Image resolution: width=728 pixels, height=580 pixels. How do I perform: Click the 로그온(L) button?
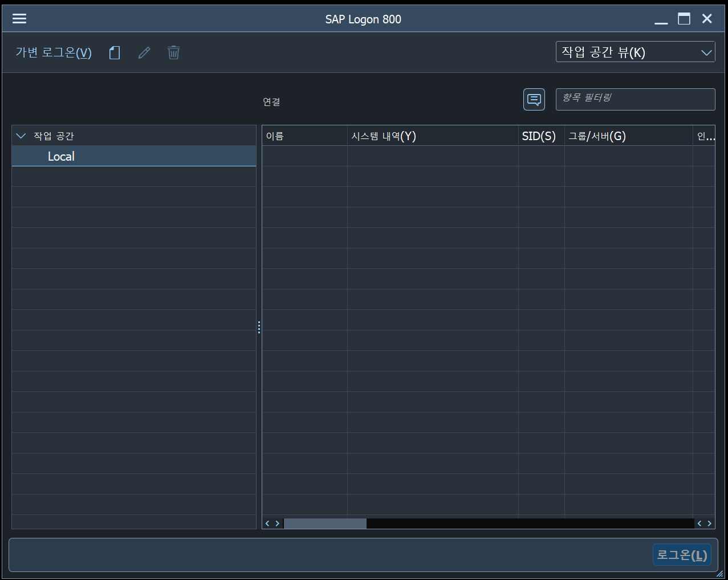682,555
